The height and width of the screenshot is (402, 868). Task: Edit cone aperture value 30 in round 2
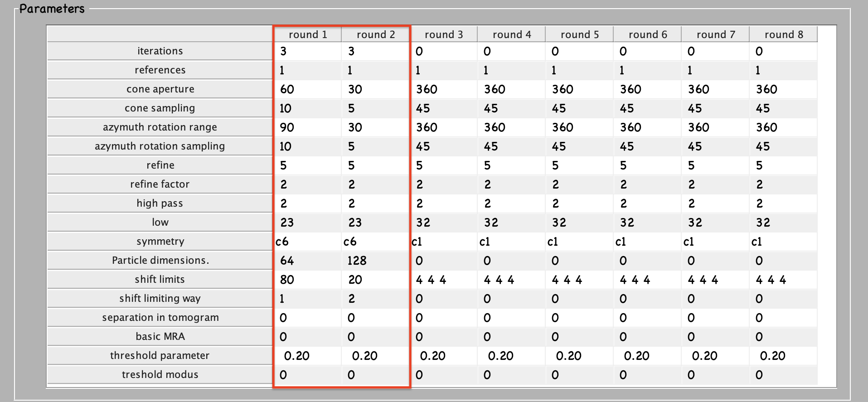pyautogui.click(x=376, y=89)
